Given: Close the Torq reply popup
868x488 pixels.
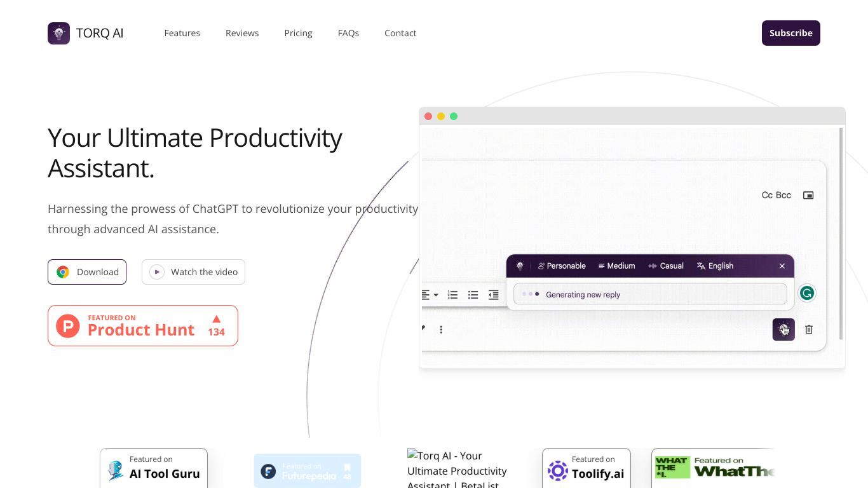Looking at the screenshot, I should [x=782, y=266].
